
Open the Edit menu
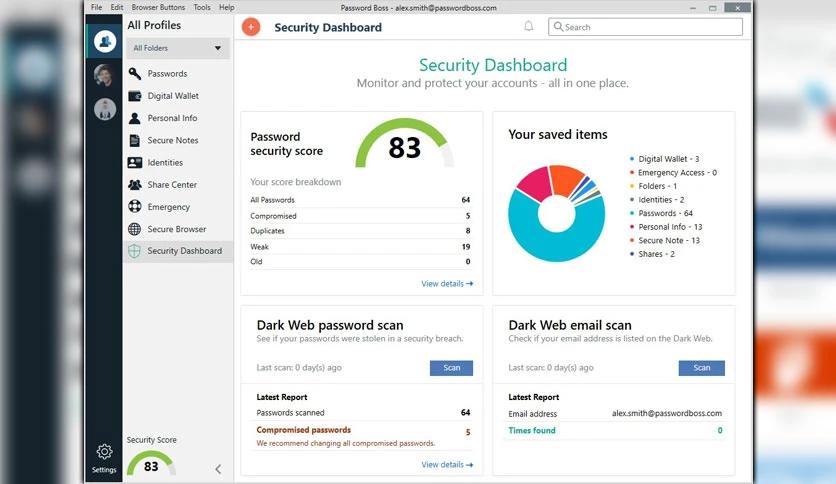117,7
